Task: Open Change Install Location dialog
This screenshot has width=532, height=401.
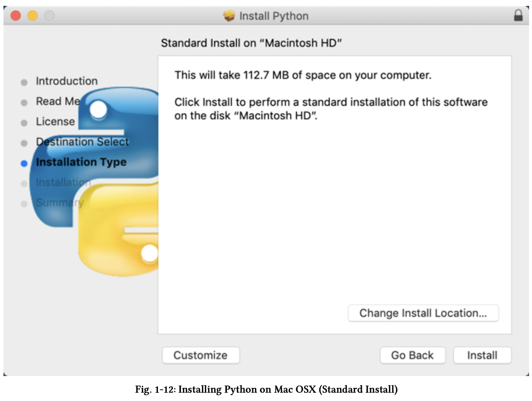Action: pos(423,313)
